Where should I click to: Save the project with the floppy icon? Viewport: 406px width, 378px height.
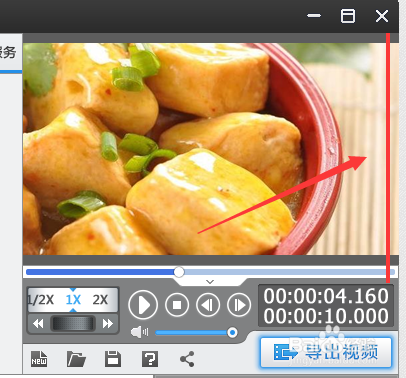coord(113,359)
